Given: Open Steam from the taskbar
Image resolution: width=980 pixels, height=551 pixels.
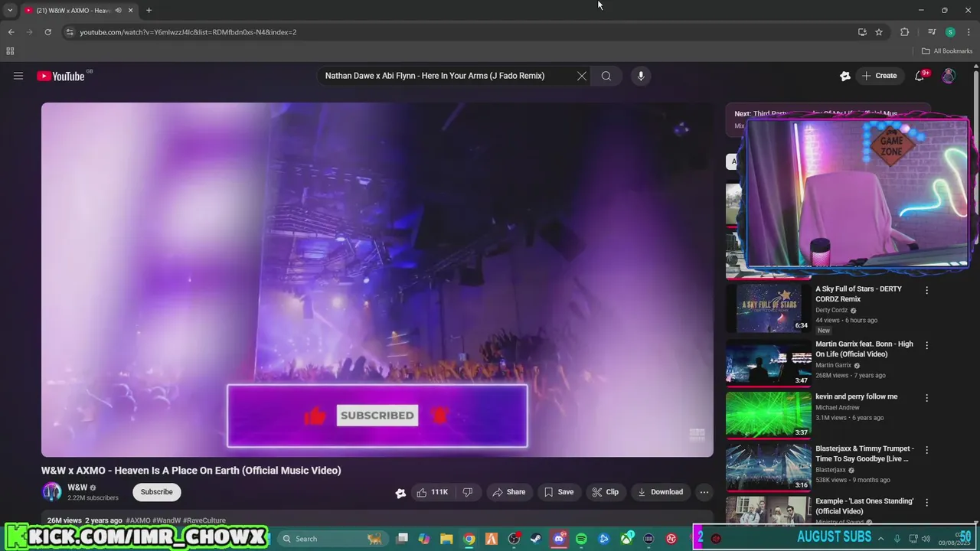Looking at the screenshot, I should coord(537,539).
